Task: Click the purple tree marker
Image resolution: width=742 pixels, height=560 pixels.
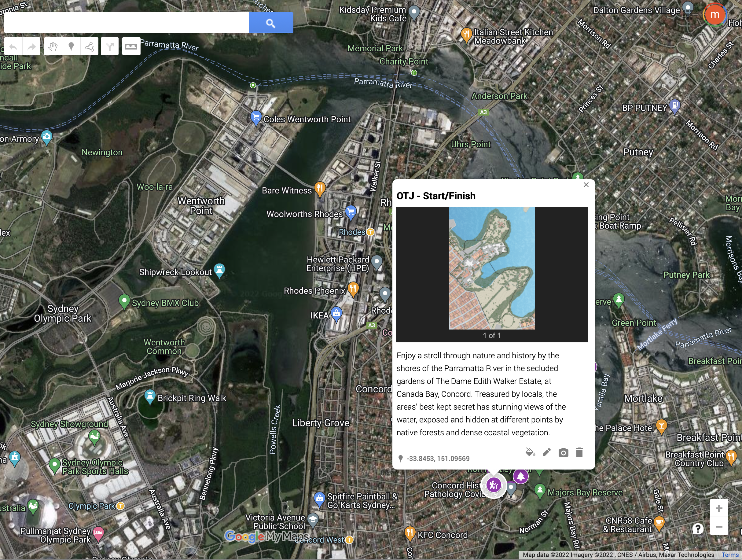Action: coord(521,476)
